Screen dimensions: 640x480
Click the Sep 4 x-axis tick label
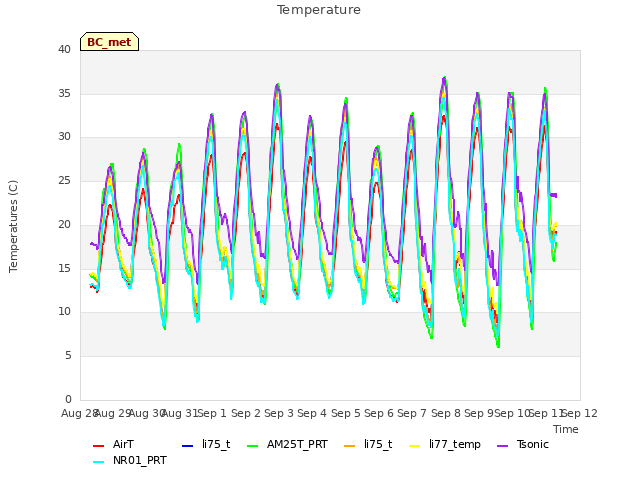tap(312, 413)
